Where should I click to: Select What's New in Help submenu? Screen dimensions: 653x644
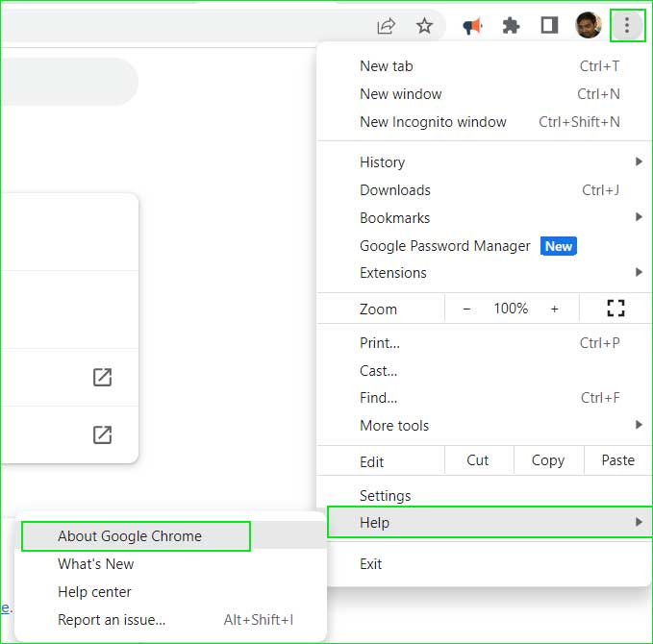pos(170,564)
